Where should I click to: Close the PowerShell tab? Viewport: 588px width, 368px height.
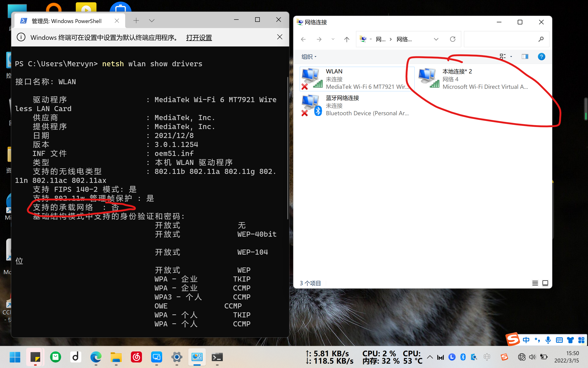117,21
